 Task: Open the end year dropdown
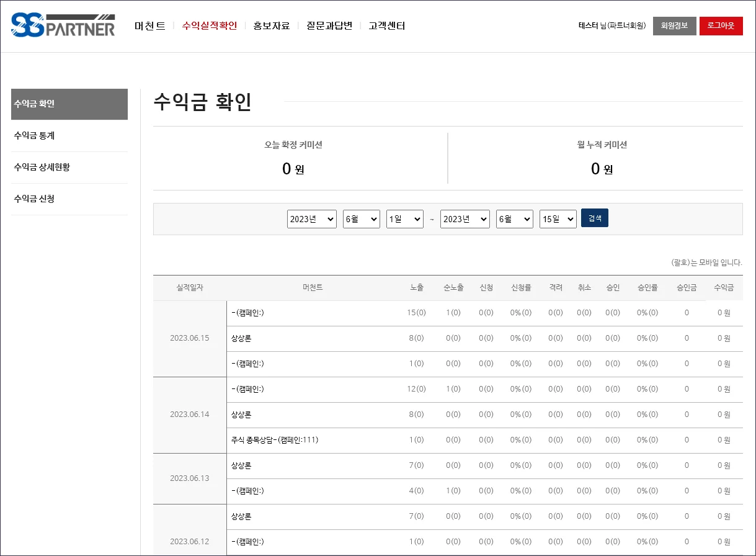tap(465, 219)
